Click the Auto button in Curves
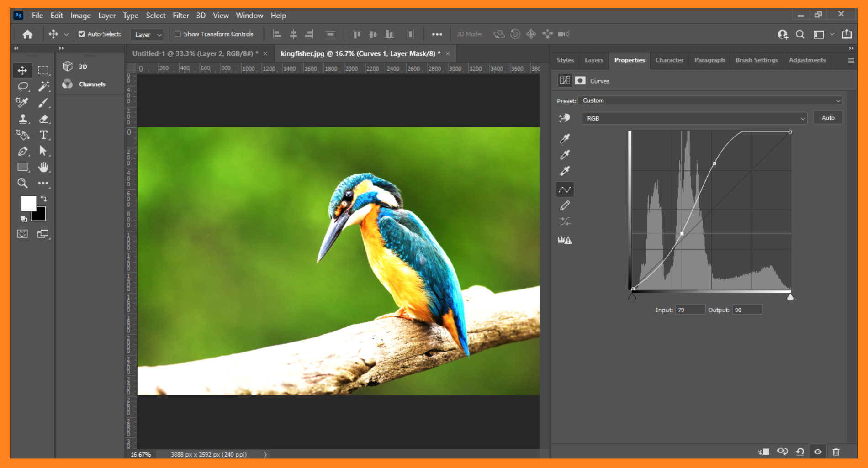Image resolution: width=868 pixels, height=468 pixels. [828, 117]
